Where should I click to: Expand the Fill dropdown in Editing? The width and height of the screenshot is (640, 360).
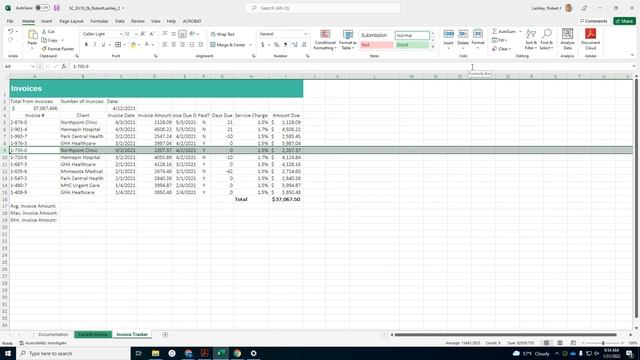(x=506, y=40)
